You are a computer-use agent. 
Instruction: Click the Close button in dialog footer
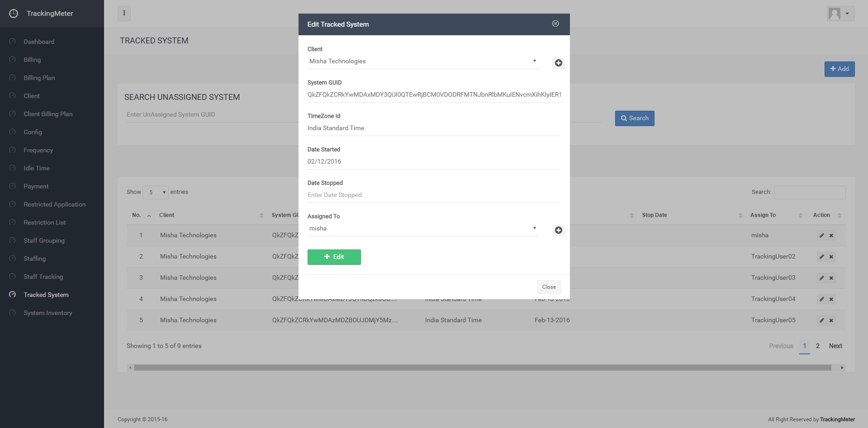click(549, 287)
